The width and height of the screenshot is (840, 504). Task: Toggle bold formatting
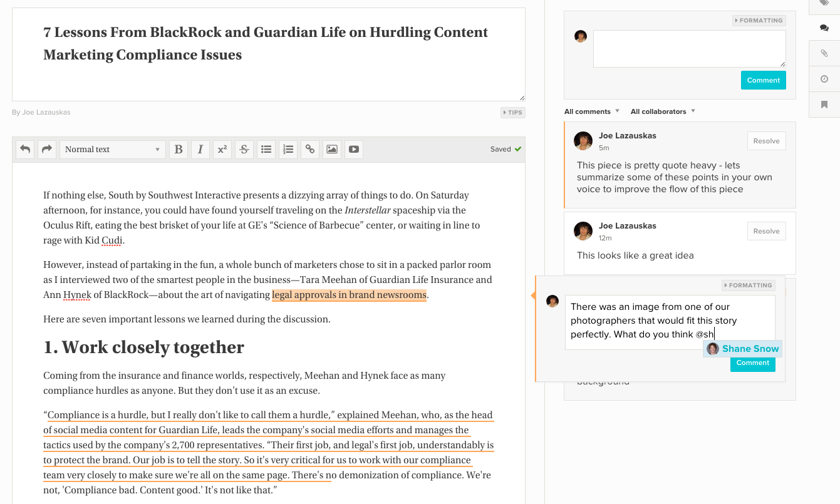click(179, 150)
